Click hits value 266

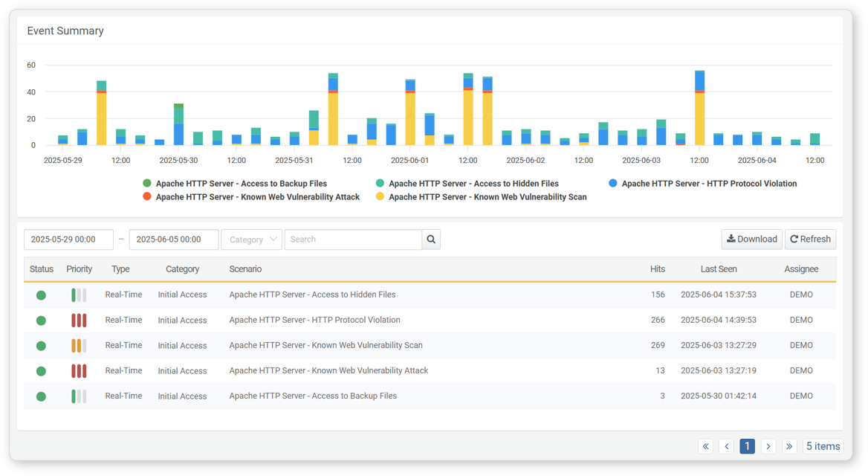(658, 320)
